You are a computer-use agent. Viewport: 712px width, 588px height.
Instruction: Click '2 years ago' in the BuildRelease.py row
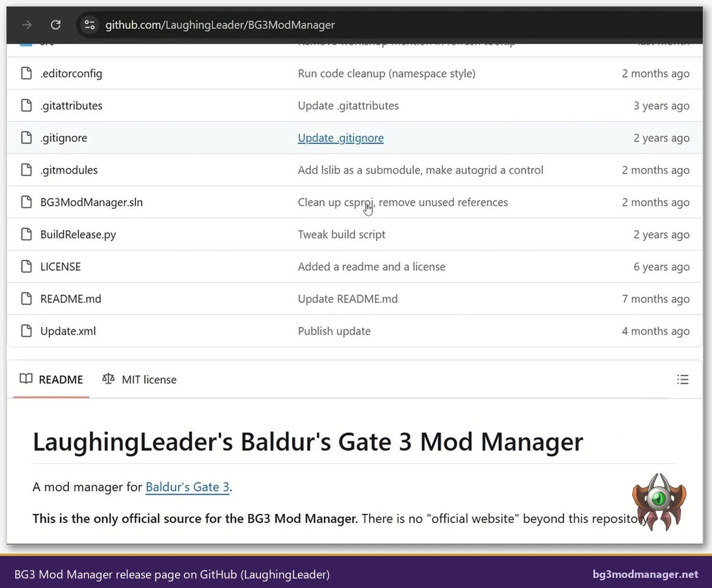click(x=662, y=234)
